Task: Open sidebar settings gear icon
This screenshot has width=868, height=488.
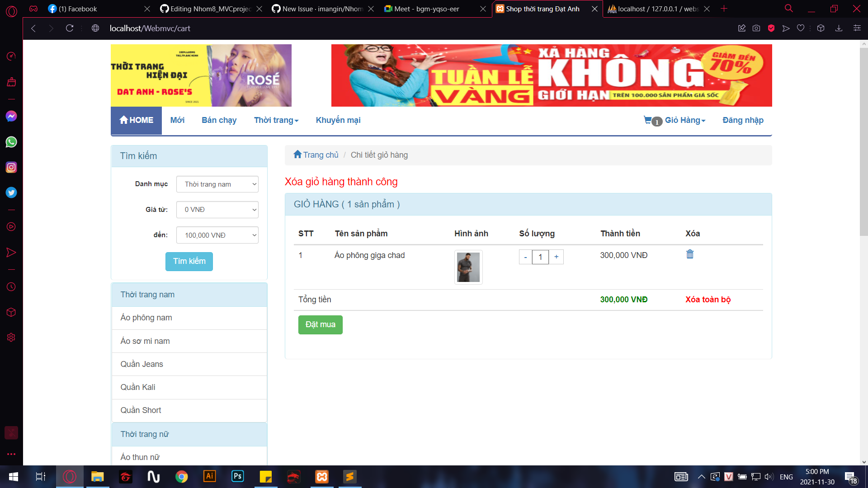Action: coord(11,338)
